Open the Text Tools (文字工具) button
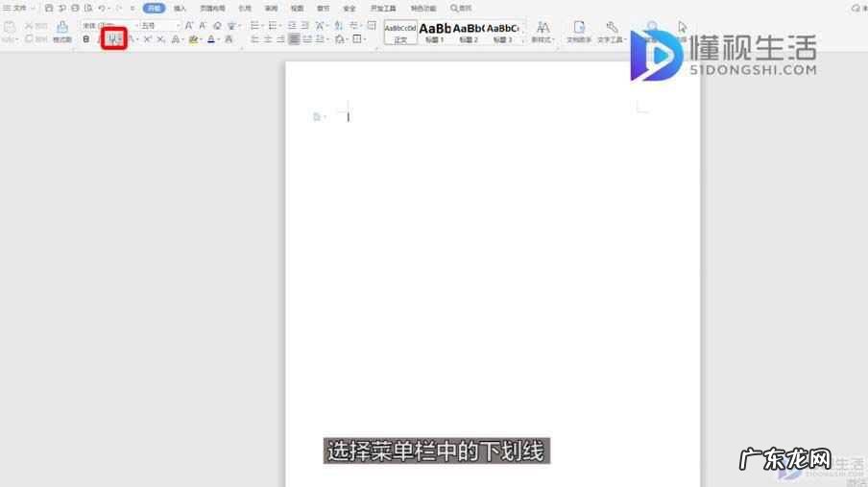 pos(611,32)
